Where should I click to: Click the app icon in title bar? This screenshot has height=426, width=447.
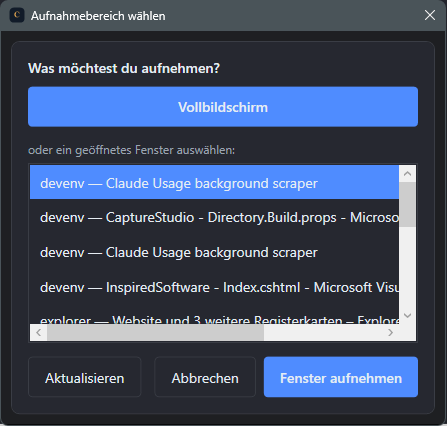17,15
